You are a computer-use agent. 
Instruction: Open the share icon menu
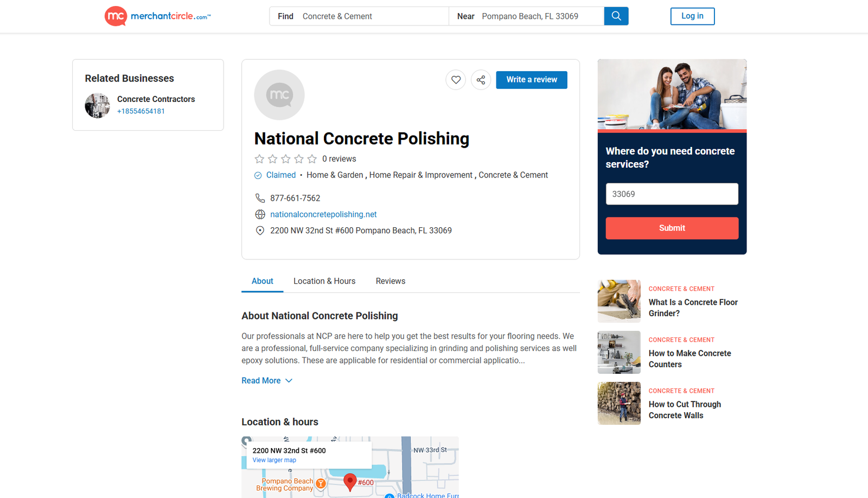click(x=481, y=80)
